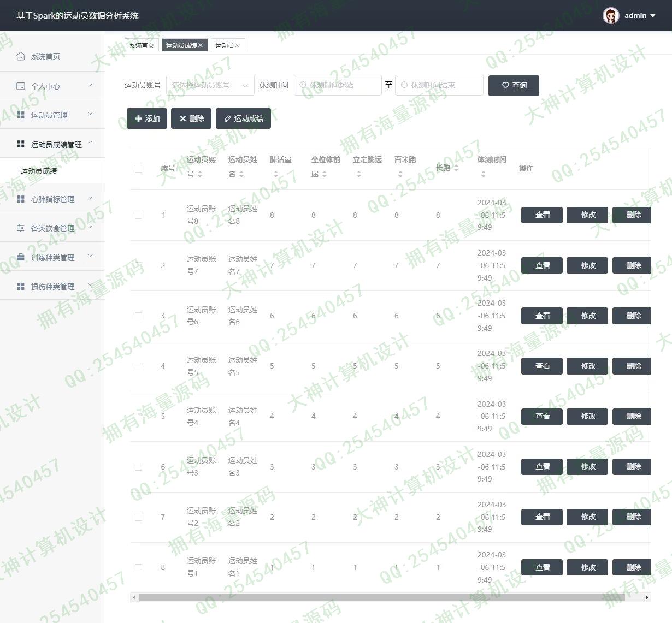Click the grid icon beside 损伤种类管理

21,286
